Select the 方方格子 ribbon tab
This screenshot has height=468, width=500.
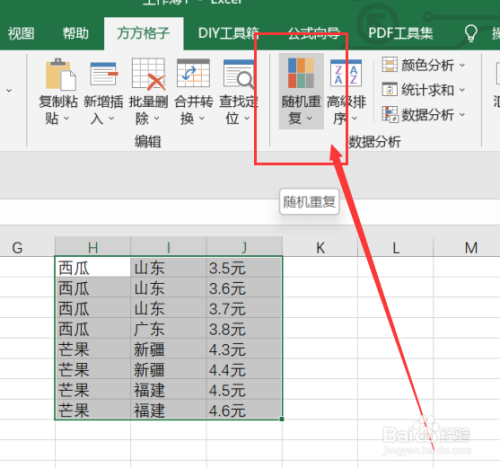[x=144, y=33]
